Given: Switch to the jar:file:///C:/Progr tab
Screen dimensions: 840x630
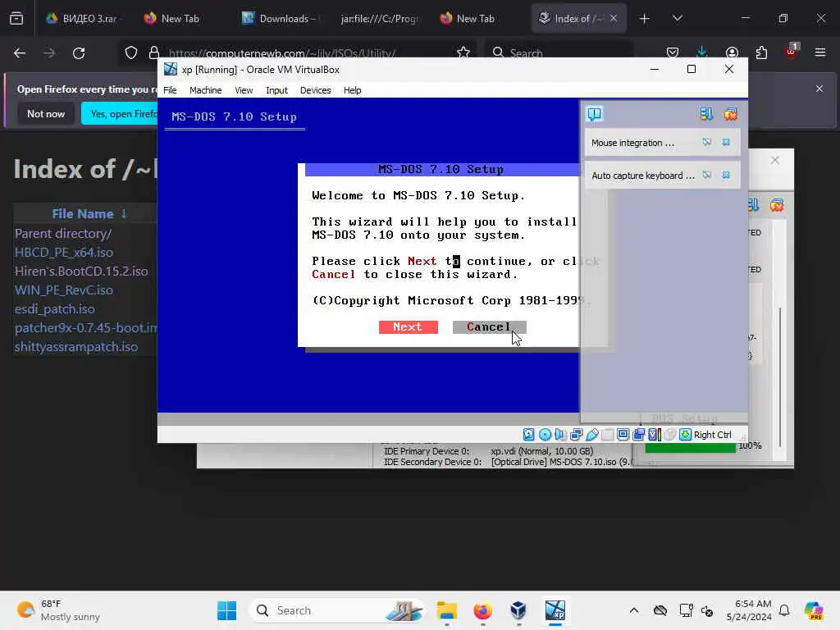Looking at the screenshot, I should click(x=379, y=18).
